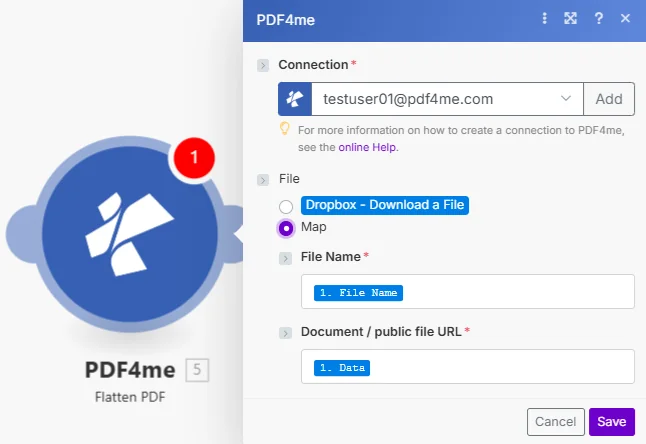Click the '1. Data' mapped pill

(x=342, y=368)
